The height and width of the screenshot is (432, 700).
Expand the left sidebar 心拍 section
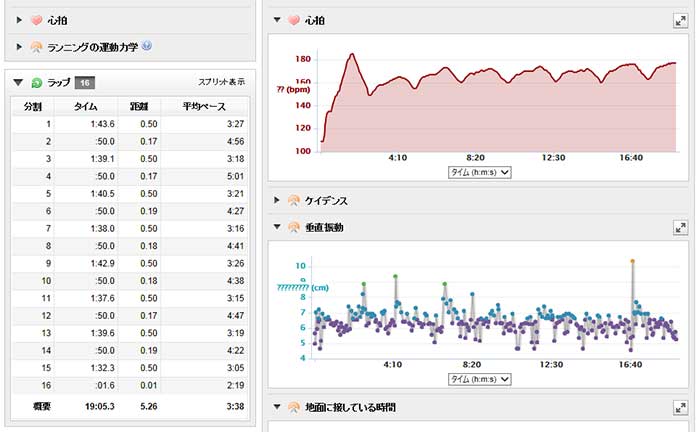(x=19, y=19)
